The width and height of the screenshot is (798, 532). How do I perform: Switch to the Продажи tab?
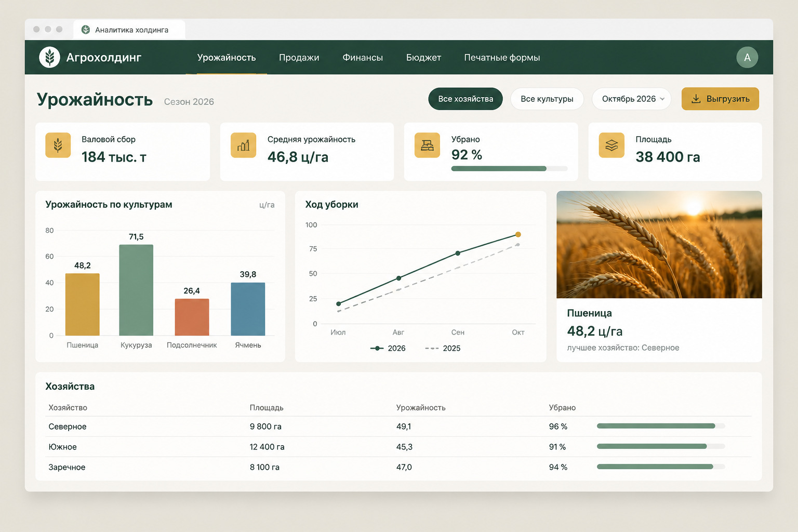tap(299, 58)
